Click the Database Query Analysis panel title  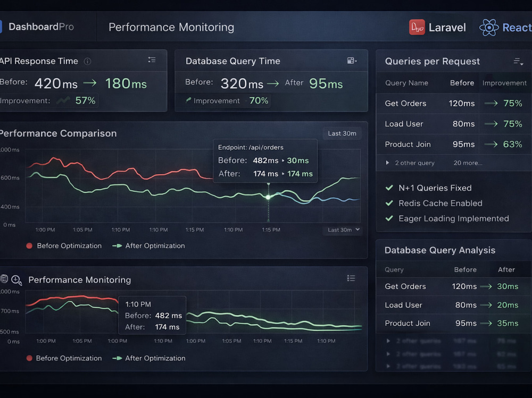[440, 250]
